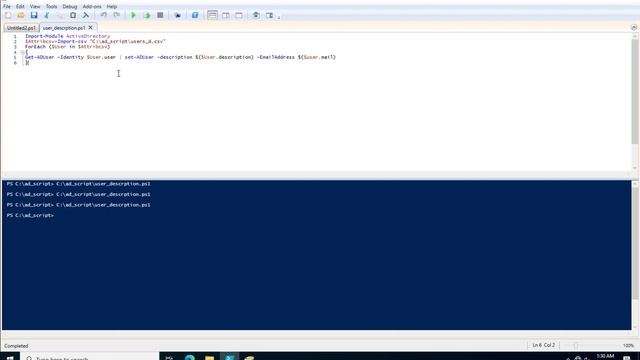Open the Debug menu
The width and height of the screenshot is (640, 360).
click(x=70, y=7)
